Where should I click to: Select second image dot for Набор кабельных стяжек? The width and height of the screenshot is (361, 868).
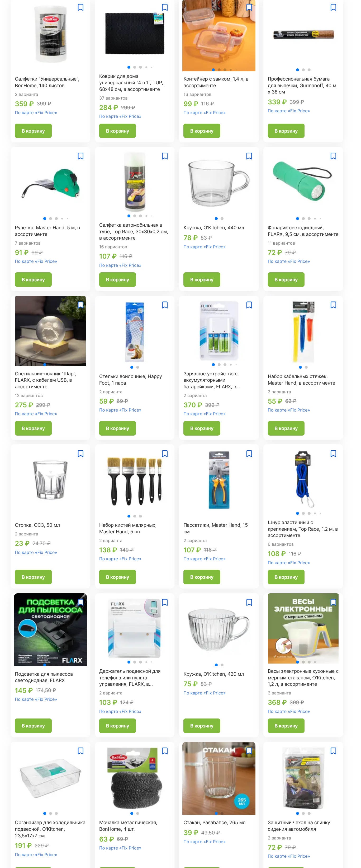[306, 367]
